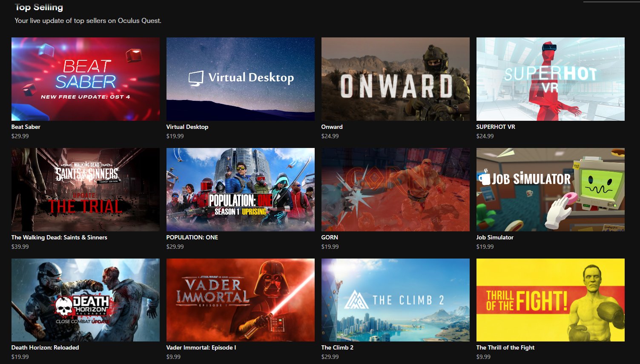The width and height of the screenshot is (640, 364).
Task: Click the Death Horizon: Reloaded title link
Action: (x=45, y=347)
